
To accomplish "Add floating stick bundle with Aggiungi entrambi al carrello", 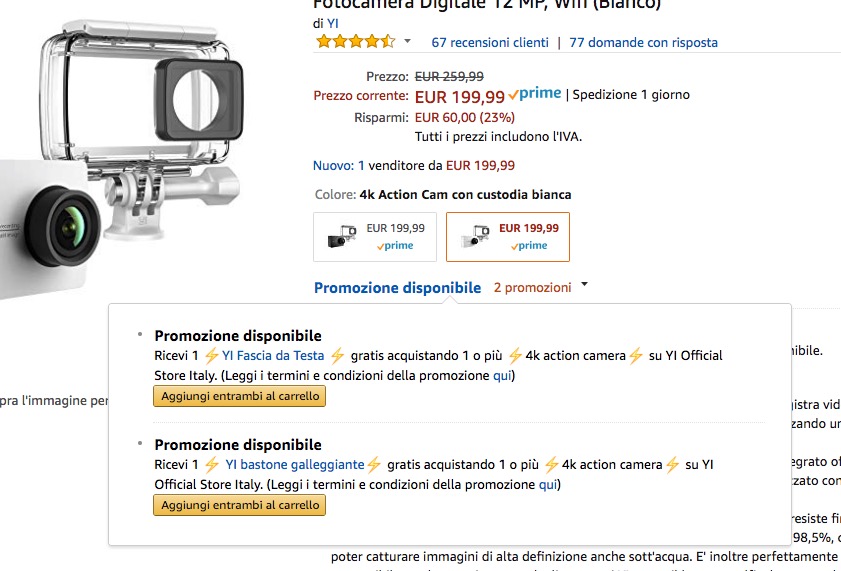I will click(x=240, y=505).
